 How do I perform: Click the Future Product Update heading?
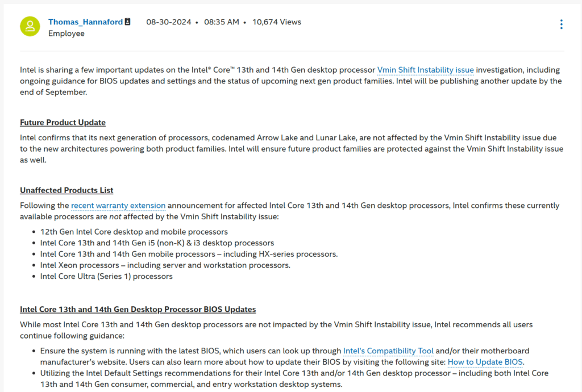click(63, 122)
